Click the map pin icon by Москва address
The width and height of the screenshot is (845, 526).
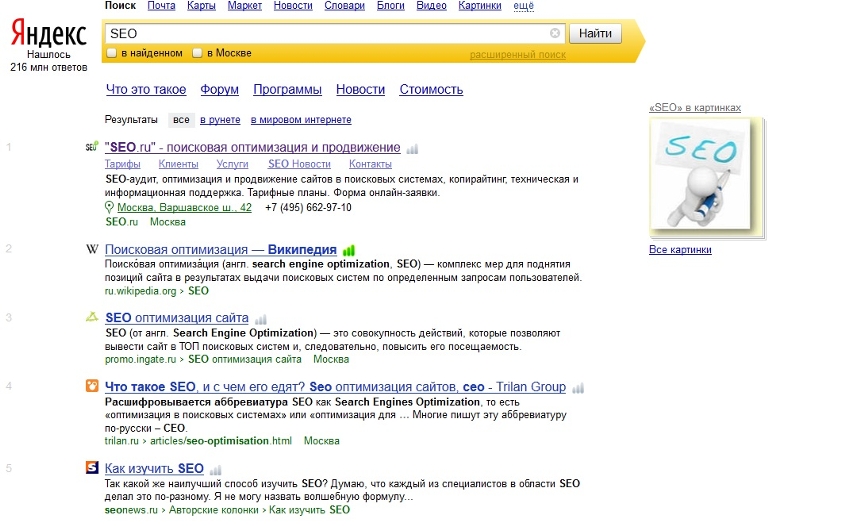[109, 207]
